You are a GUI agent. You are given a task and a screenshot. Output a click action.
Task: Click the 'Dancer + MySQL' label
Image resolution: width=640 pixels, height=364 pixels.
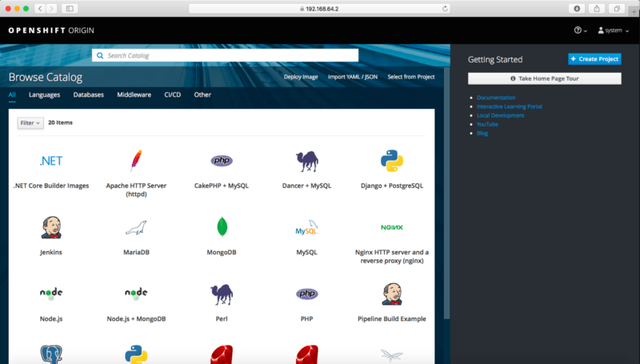[x=307, y=186]
